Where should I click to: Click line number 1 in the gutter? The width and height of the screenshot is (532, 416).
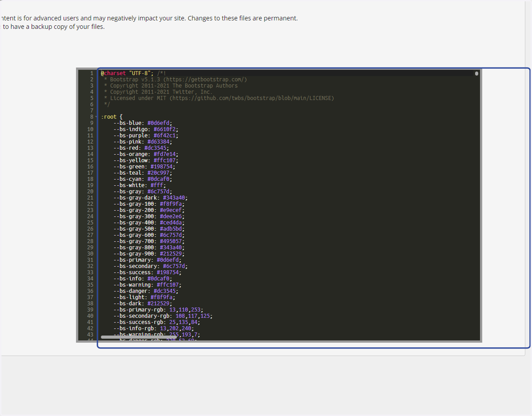coord(91,73)
